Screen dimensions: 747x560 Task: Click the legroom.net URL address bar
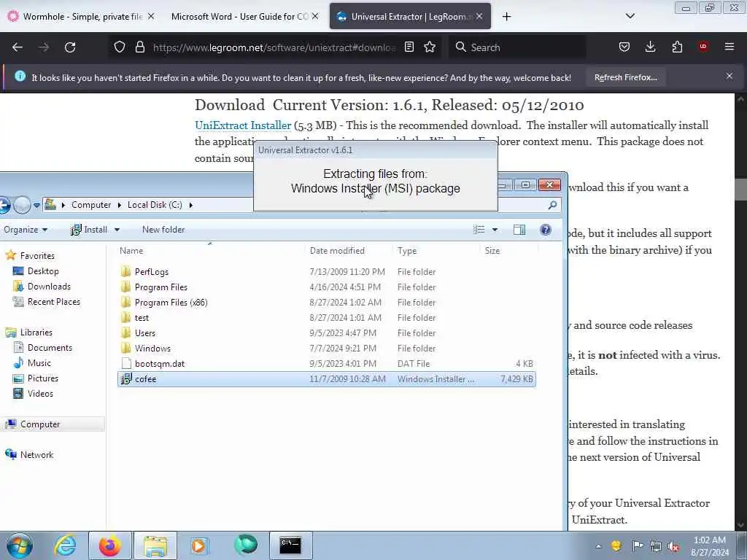[x=274, y=47]
